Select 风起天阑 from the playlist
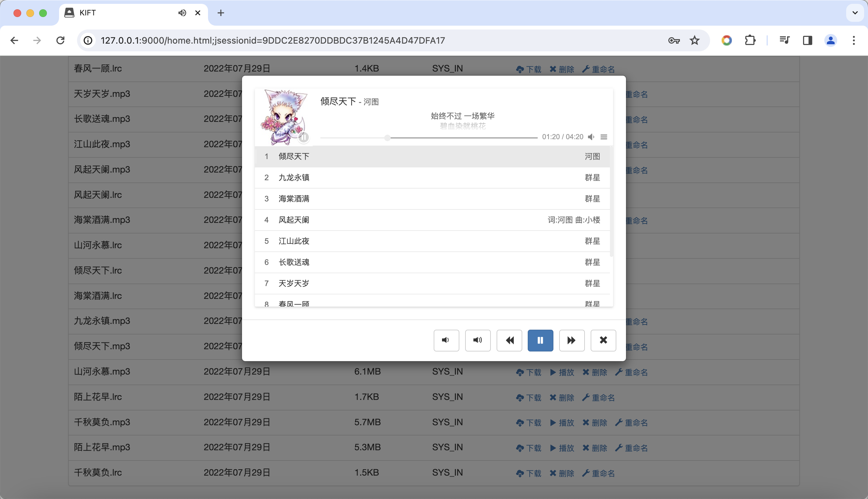The height and width of the screenshot is (499, 868). [294, 220]
